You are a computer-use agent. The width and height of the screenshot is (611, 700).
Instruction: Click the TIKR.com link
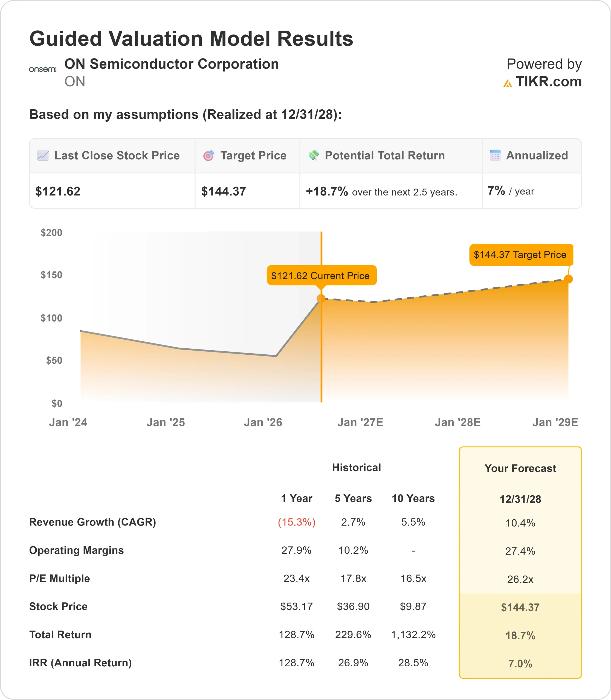pyautogui.click(x=549, y=82)
